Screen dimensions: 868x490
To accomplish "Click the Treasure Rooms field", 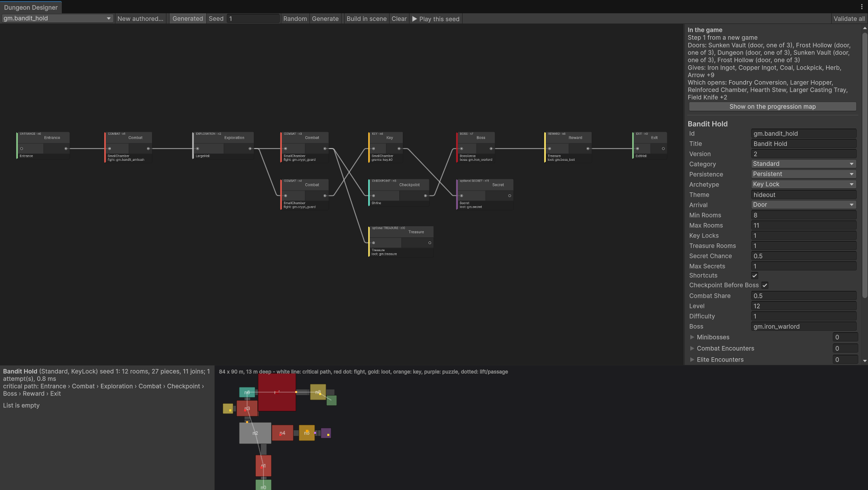I will click(804, 246).
